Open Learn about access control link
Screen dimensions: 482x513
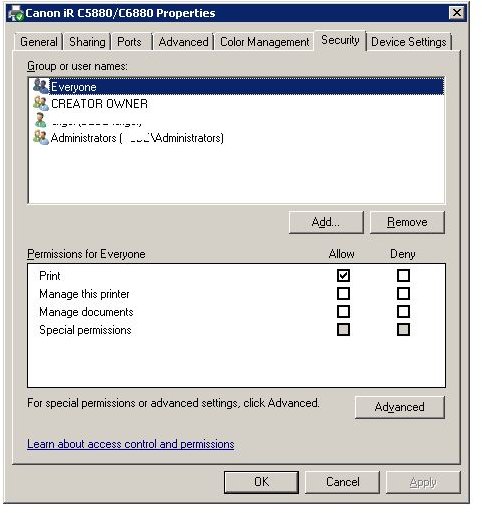click(x=131, y=444)
